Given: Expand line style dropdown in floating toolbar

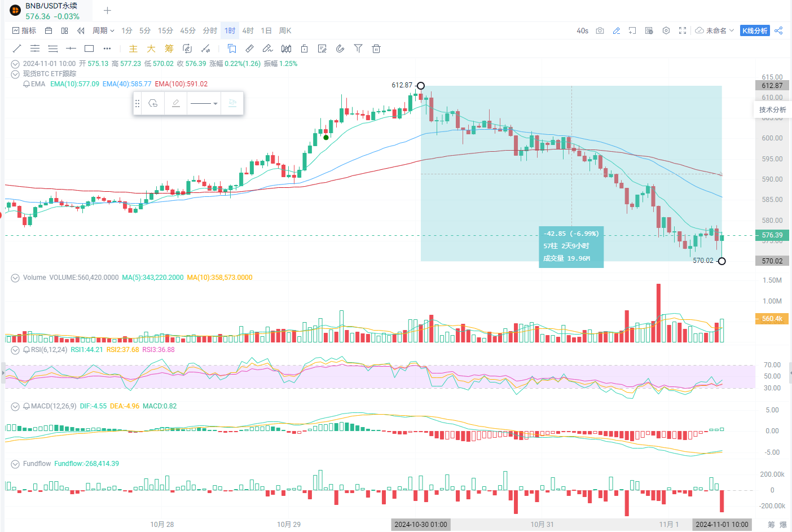Looking at the screenshot, I should 204,103.
